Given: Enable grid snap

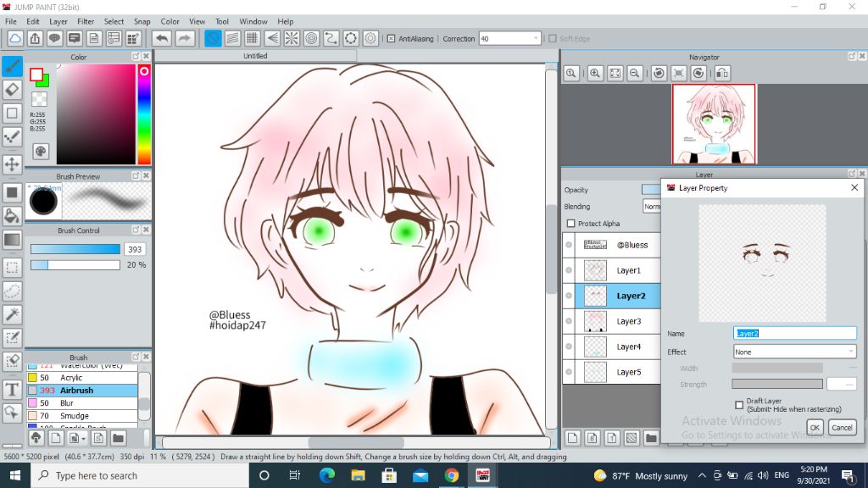Looking at the screenshot, I should click(253, 38).
